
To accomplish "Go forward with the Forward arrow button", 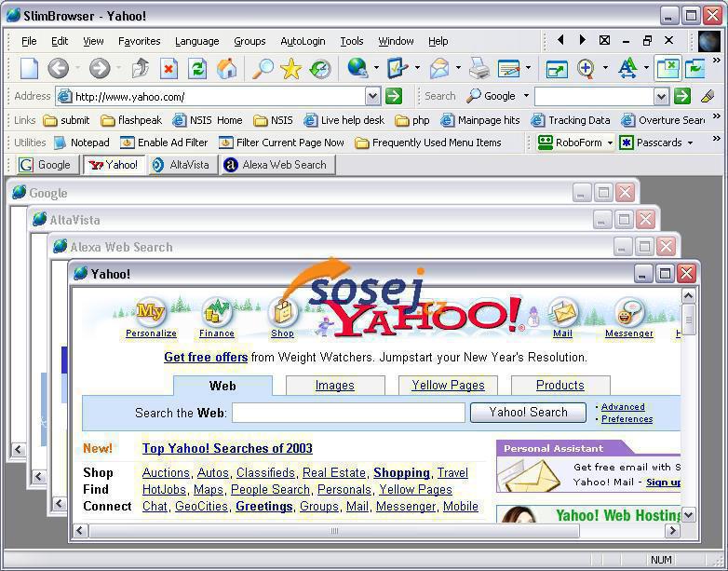I will coord(100,69).
